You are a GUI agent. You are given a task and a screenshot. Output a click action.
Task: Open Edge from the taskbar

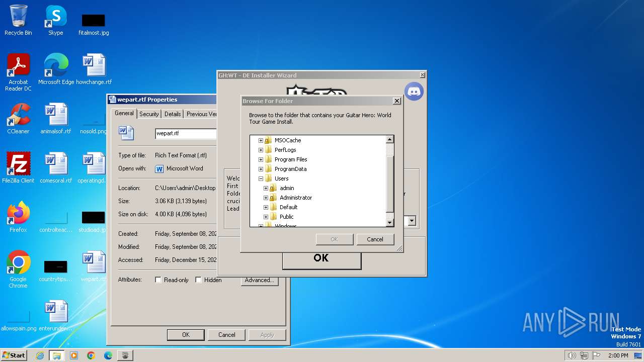point(108,355)
